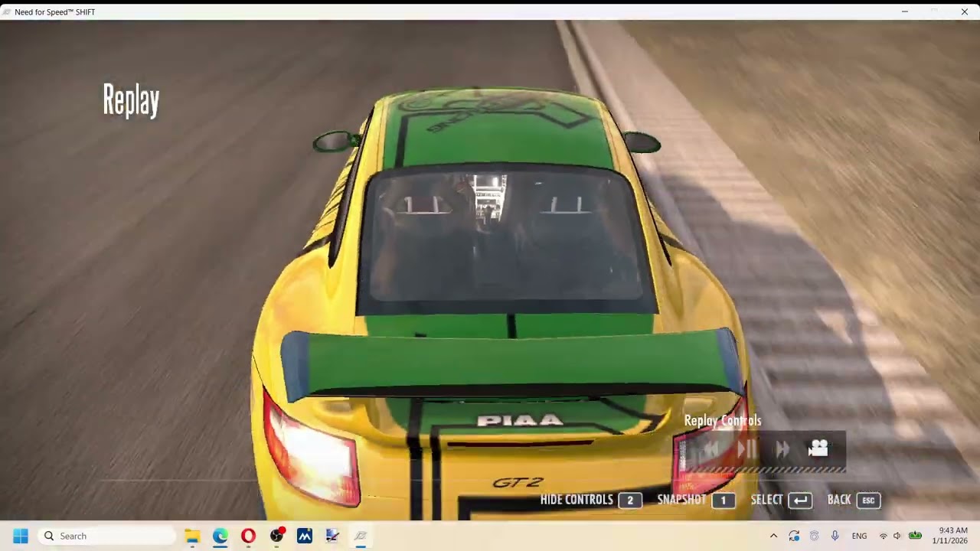Image resolution: width=980 pixels, height=551 pixels.
Task: Click the ENG language indicator
Action: 860,536
